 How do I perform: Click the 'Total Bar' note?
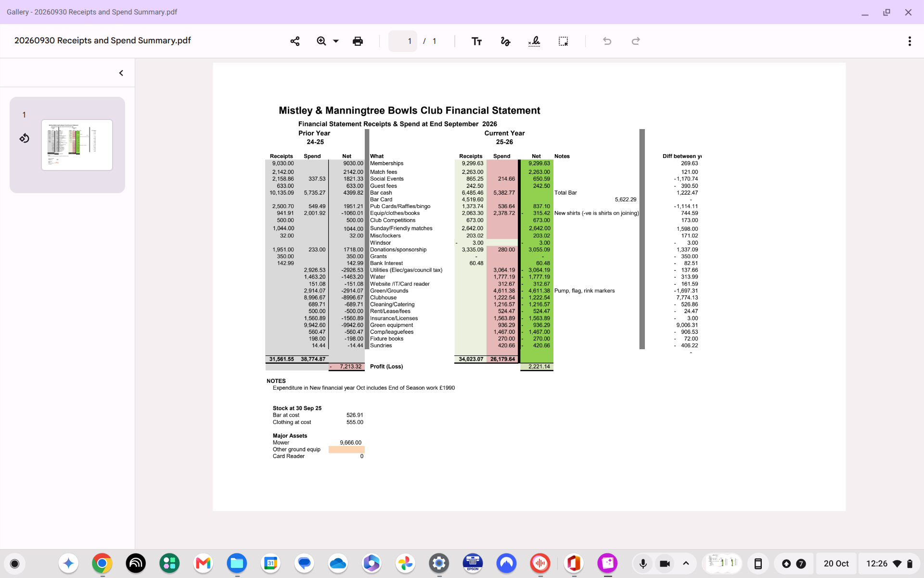click(565, 193)
